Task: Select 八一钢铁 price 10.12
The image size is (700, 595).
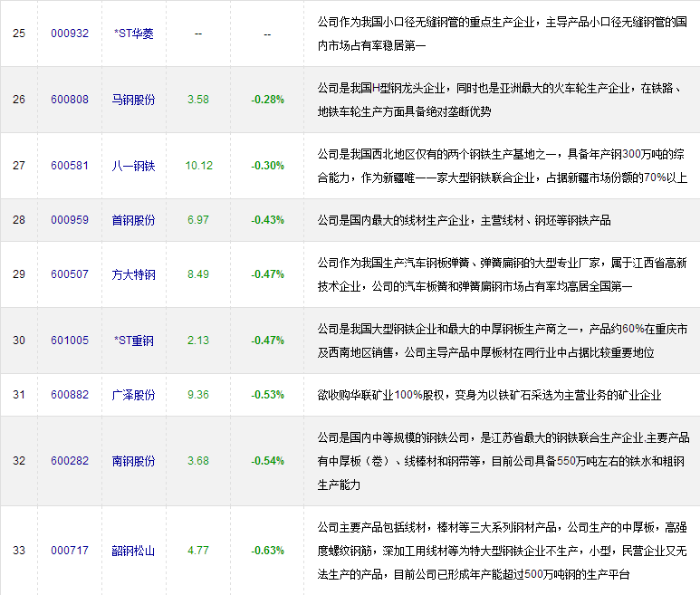Action: (x=198, y=166)
